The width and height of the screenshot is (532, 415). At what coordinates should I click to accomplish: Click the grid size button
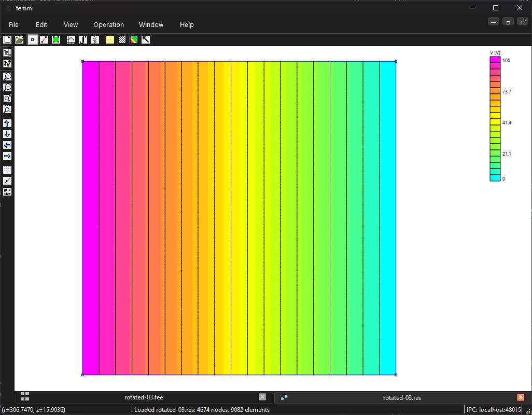pos(7,192)
